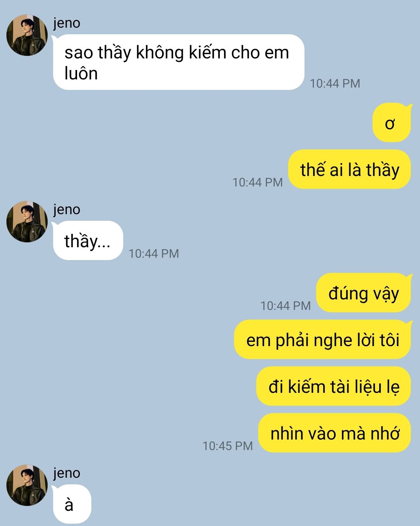Image resolution: width=420 pixels, height=526 pixels.
Task: Tap the 'jeno' name above 'à' bubble
Action: click(67, 473)
